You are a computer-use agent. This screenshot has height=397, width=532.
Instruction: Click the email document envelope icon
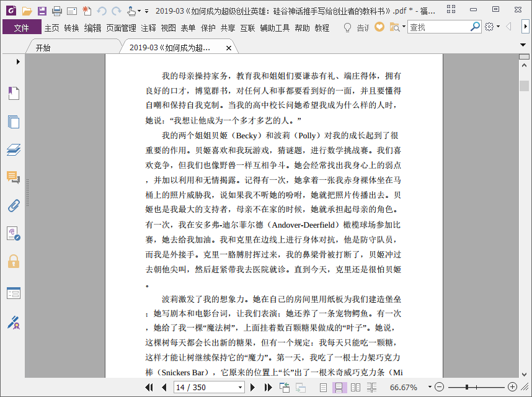[x=72, y=12]
